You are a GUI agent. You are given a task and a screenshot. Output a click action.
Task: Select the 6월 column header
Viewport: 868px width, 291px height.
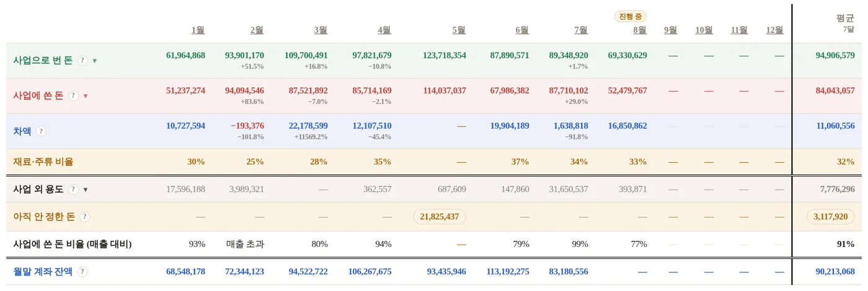point(522,30)
